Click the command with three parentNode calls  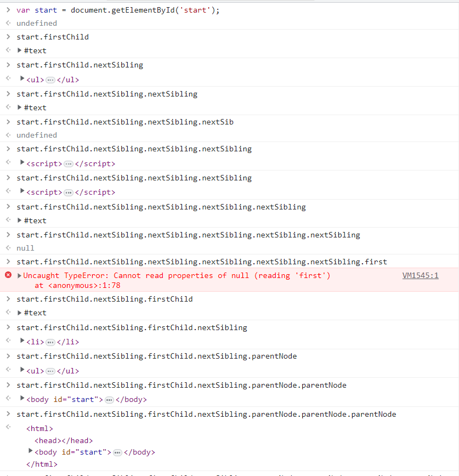point(206,415)
